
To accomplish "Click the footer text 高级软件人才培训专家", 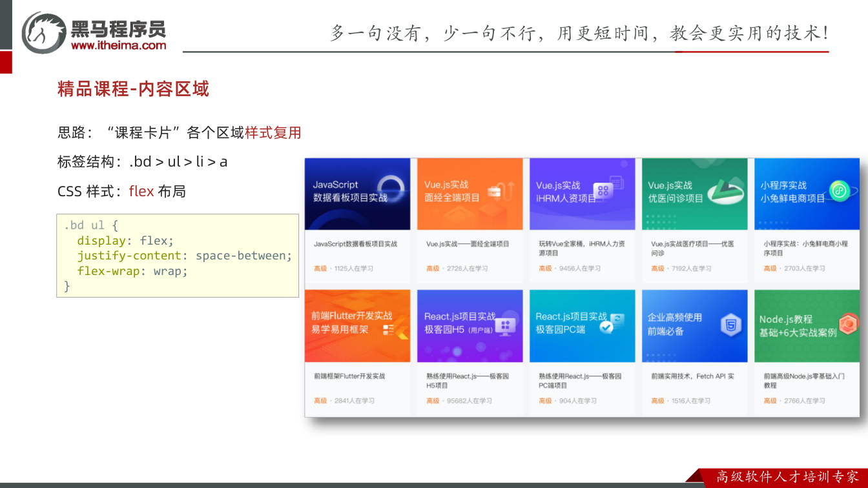I will pos(788,477).
